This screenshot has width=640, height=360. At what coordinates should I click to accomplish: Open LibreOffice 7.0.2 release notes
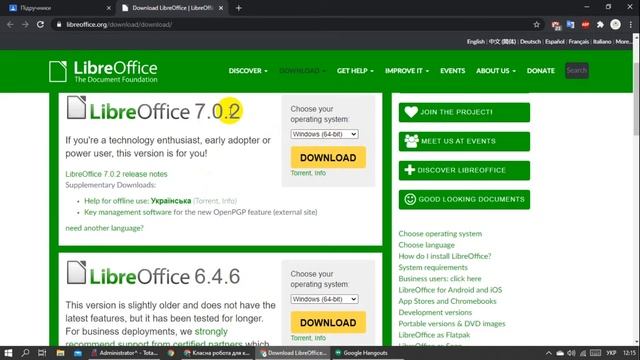pos(116,174)
